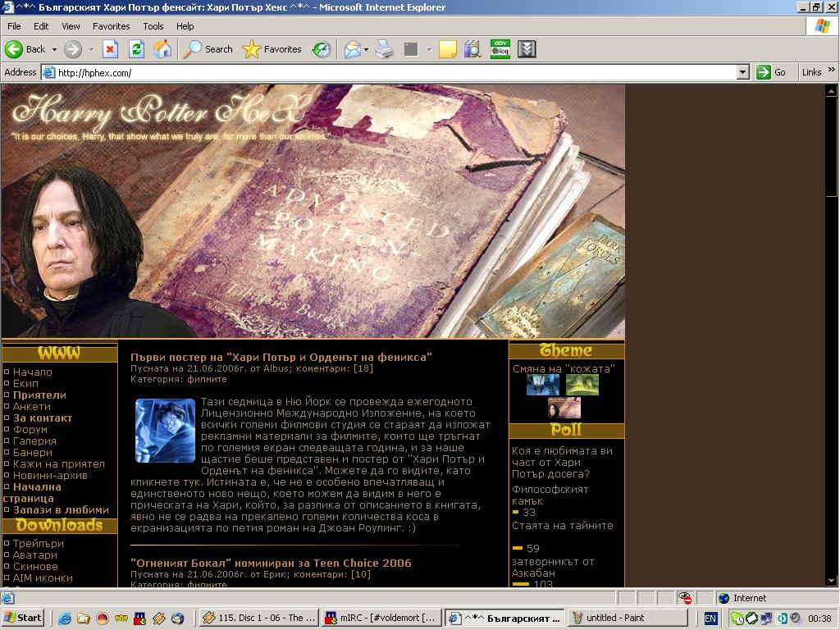Open article title about Орденът на феникса poster
This screenshot has width=840, height=630.
click(281, 358)
